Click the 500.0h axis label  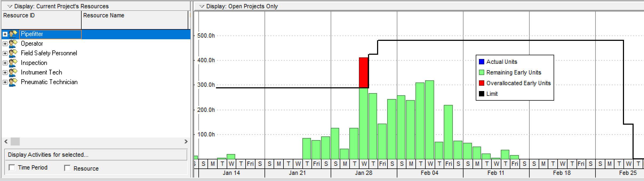[206, 36]
